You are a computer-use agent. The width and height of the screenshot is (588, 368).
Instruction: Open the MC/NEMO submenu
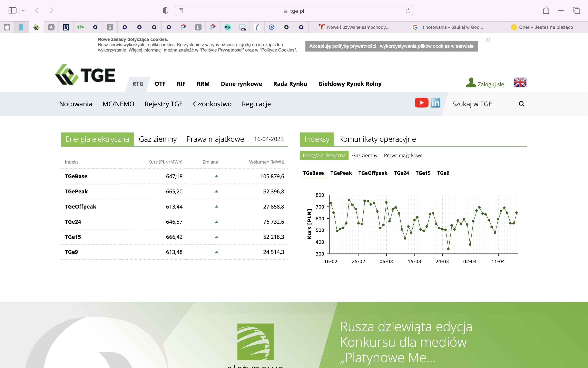coord(118,104)
